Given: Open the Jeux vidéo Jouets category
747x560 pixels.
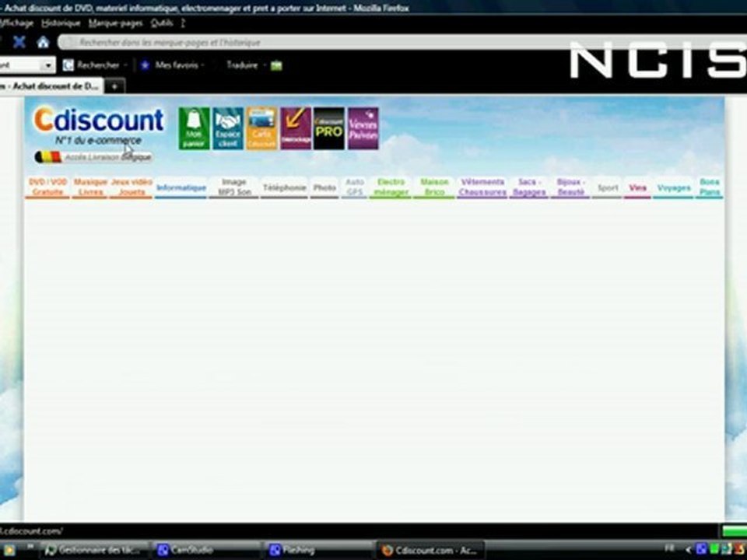Looking at the screenshot, I should click(132, 187).
